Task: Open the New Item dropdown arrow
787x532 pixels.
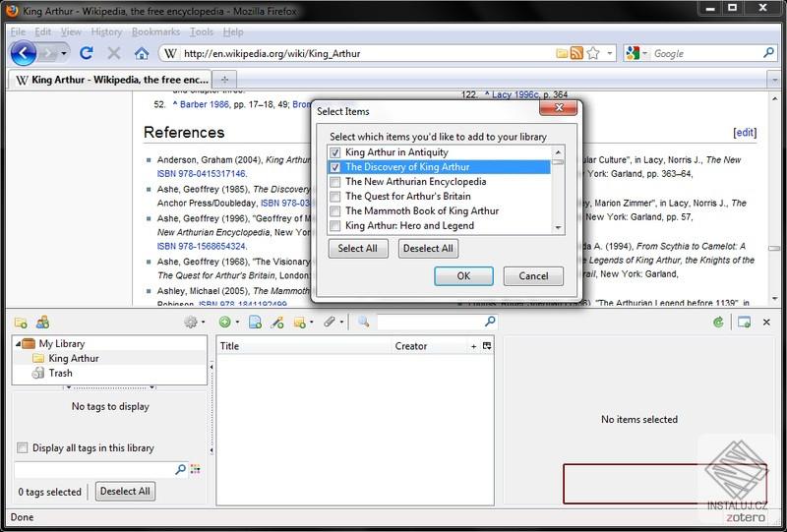Action: tap(237, 323)
